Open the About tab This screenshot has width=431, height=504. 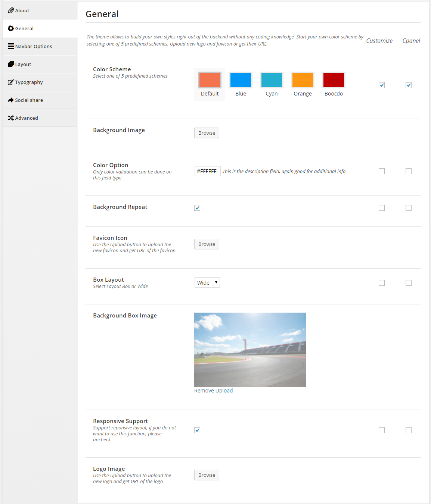[x=40, y=10]
